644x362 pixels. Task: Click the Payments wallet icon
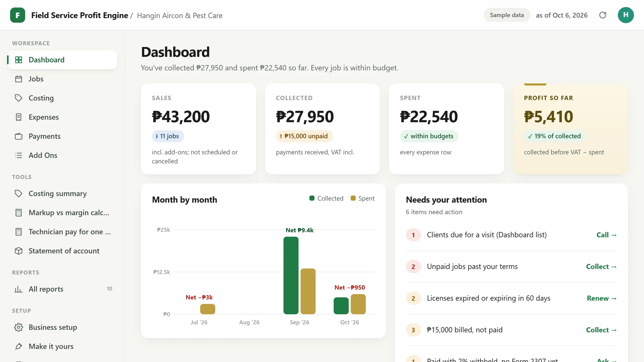click(19, 136)
